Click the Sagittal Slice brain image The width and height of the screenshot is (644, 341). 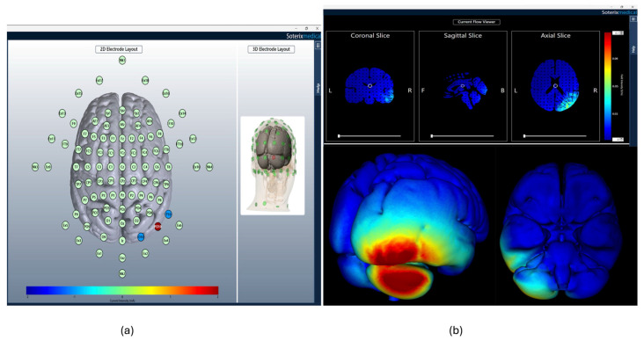(x=465, y=91)
